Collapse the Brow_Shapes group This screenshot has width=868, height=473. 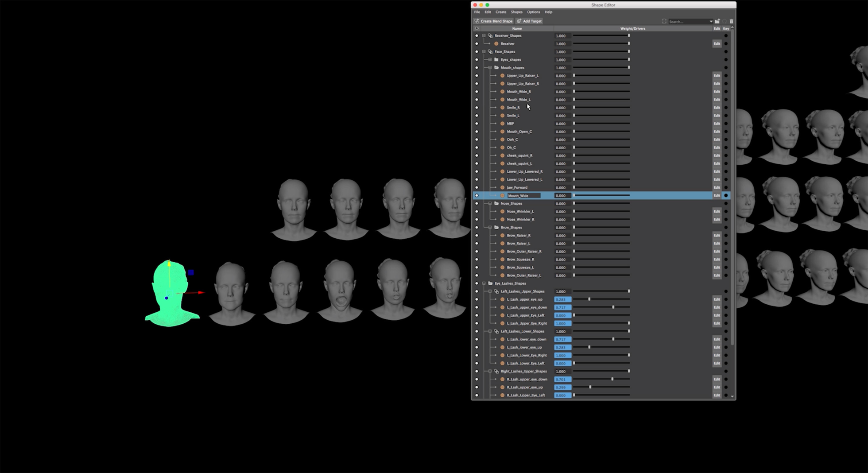coord(490,228)
